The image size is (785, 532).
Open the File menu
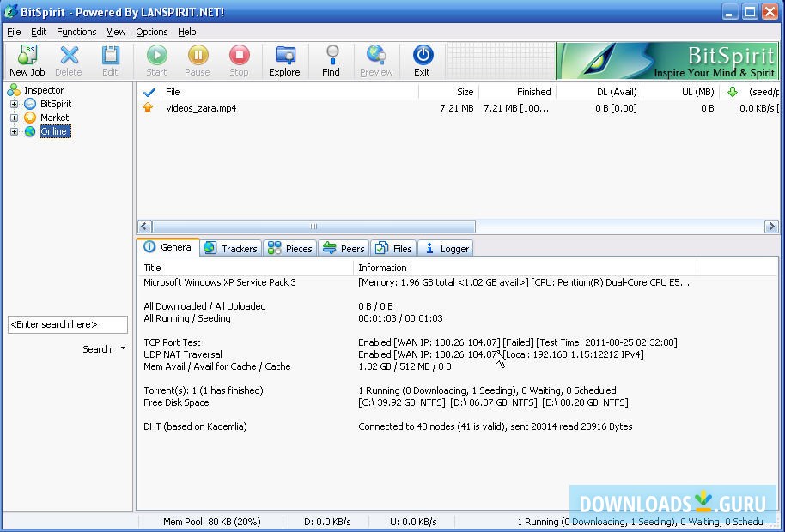pos(14,32)
